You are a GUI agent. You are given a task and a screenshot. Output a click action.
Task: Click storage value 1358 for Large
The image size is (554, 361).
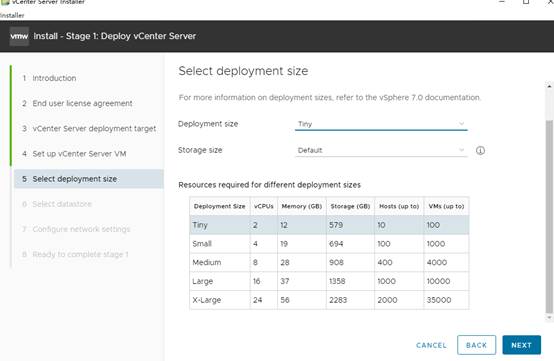pos(337,281)
